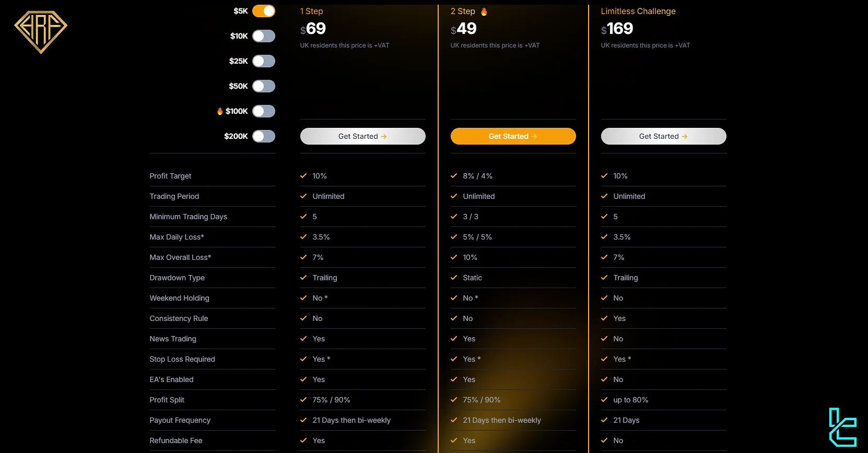
Task: Start the Limitless Challenge plan
Action: pos(663,136)
